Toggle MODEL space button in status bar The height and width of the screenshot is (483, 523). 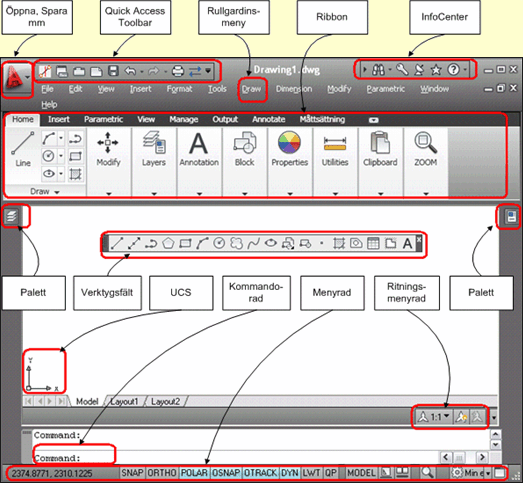tap(361, 473)
